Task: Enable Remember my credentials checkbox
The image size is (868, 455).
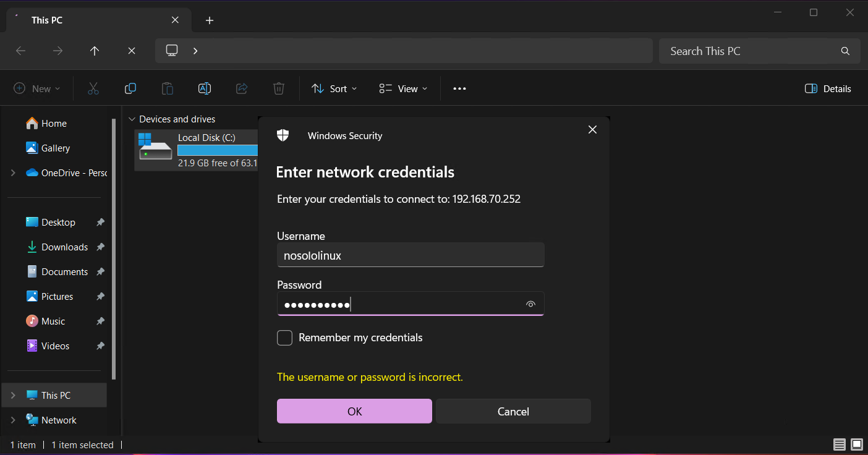Action: coord(284,338)
